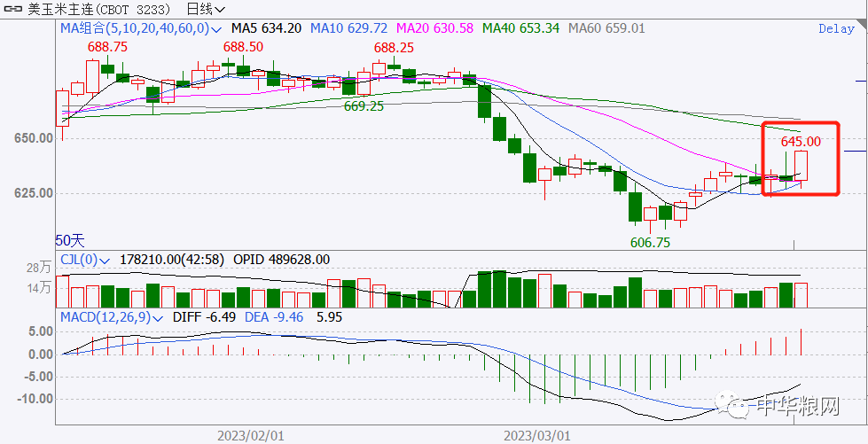Viewport: 868px width, 444px height.
Task: Click the 2023/03/01 date axis label
Action: click(537, 436)
